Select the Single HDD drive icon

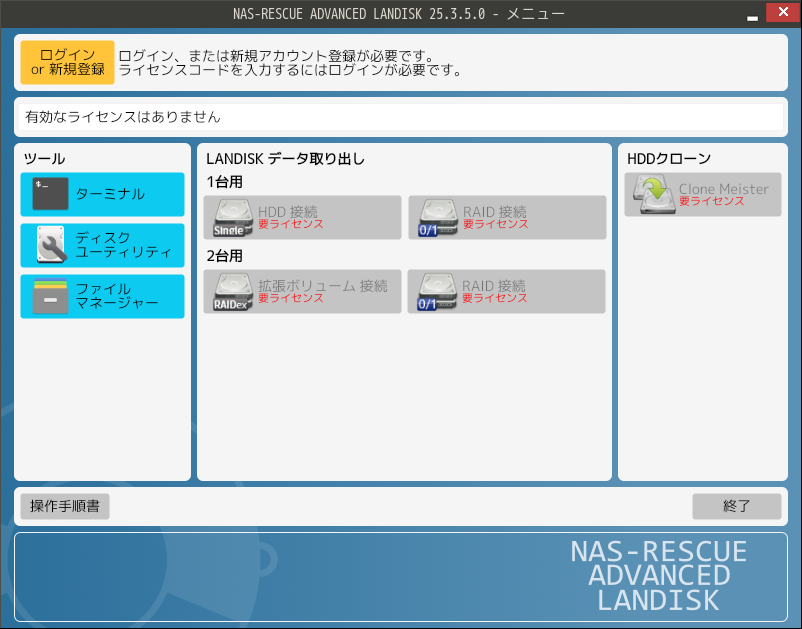pos(232,218)
